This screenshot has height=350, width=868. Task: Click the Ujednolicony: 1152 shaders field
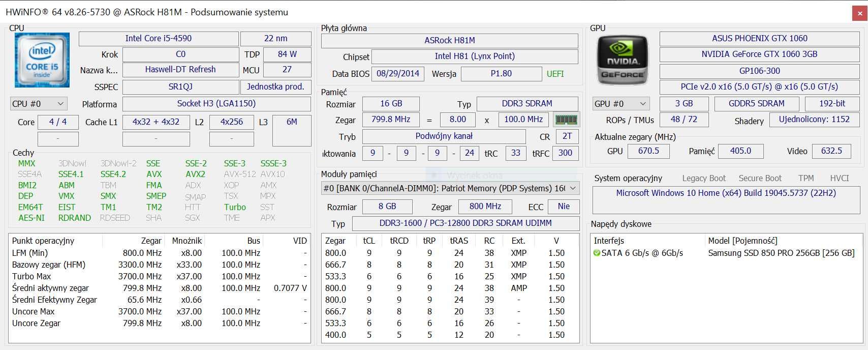[x=814, y=120]
